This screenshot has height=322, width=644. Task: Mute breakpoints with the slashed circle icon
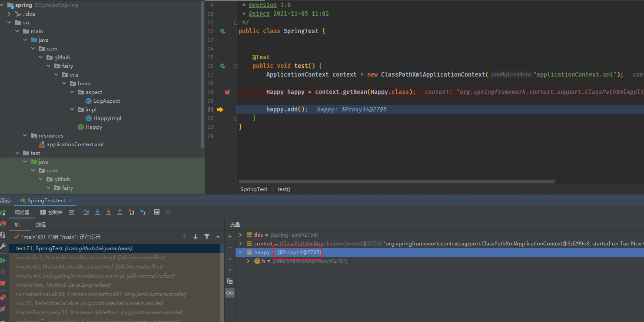tap(3, 309)
